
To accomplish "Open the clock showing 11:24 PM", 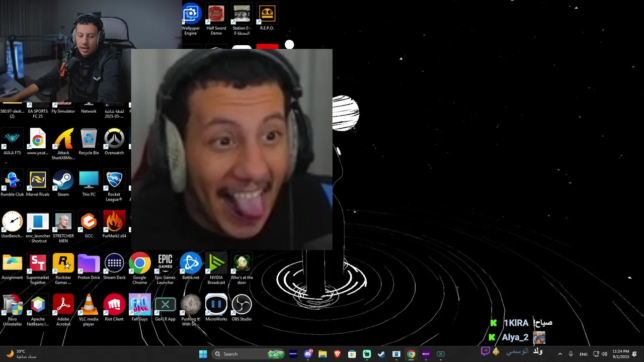I will 621,354.
